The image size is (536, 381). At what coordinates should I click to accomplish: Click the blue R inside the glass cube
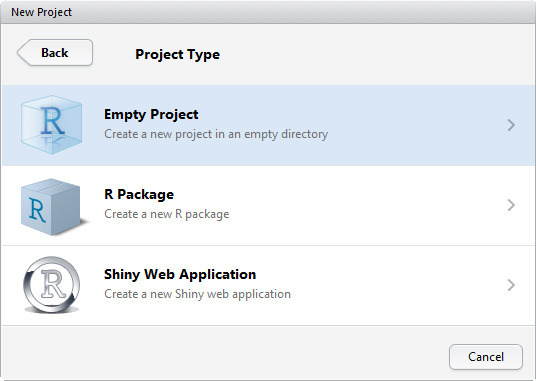click(x=52, y=121)
